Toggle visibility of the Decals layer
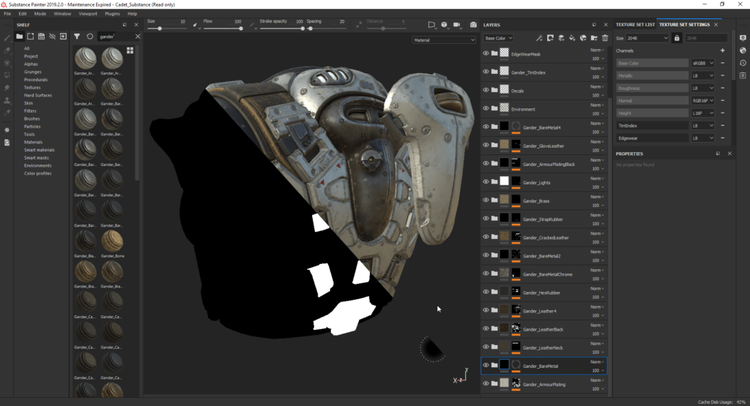 [486, 90]
